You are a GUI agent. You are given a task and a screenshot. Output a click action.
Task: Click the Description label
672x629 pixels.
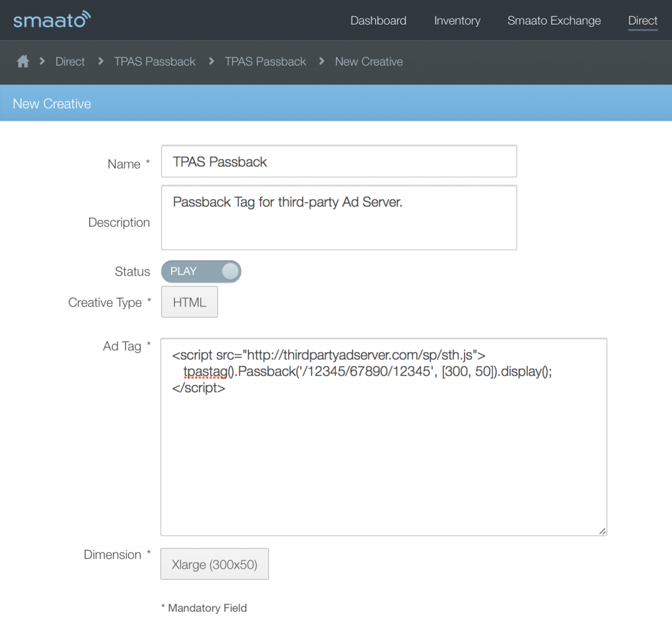click(119, 222)
